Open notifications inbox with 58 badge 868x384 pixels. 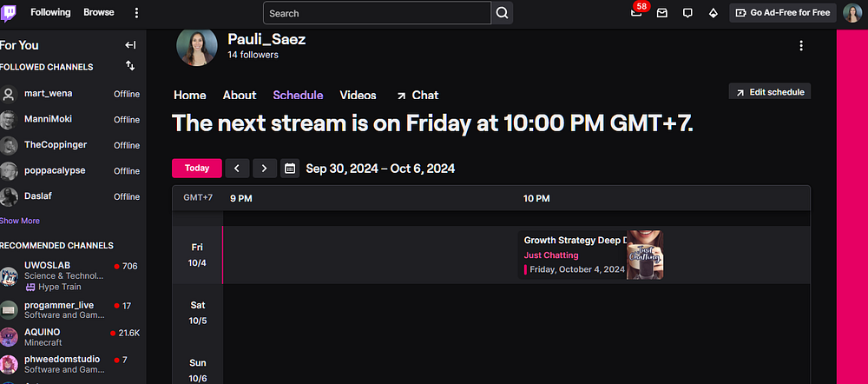(636, 13)
